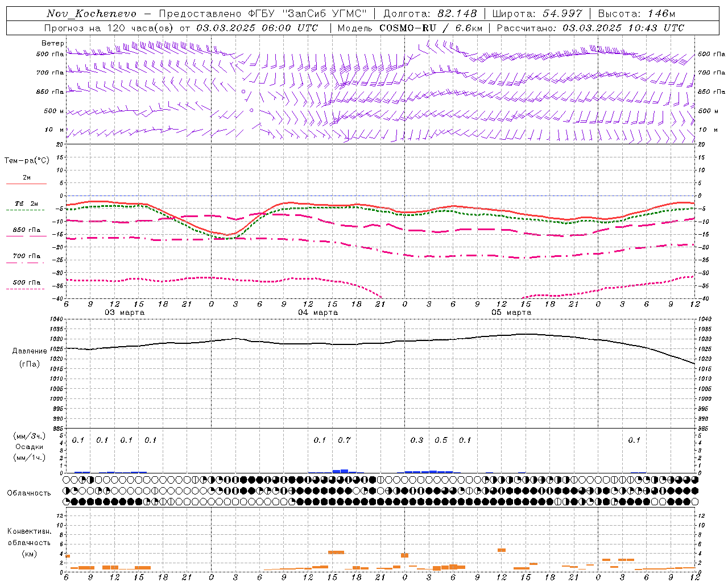Click the 850 гПа temperature legend entry
The image size is (728, 582).
point(26,231)
